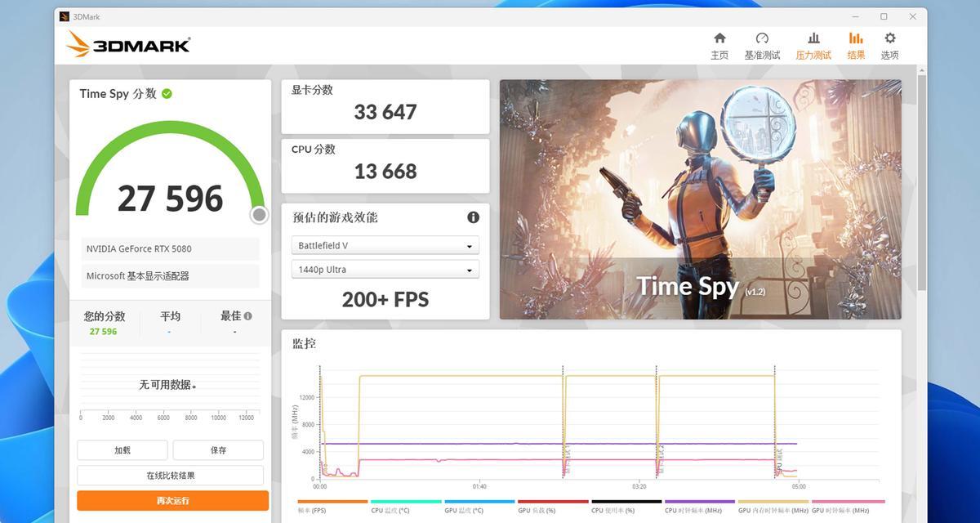Close the 3DMark window

coord(912,16)
